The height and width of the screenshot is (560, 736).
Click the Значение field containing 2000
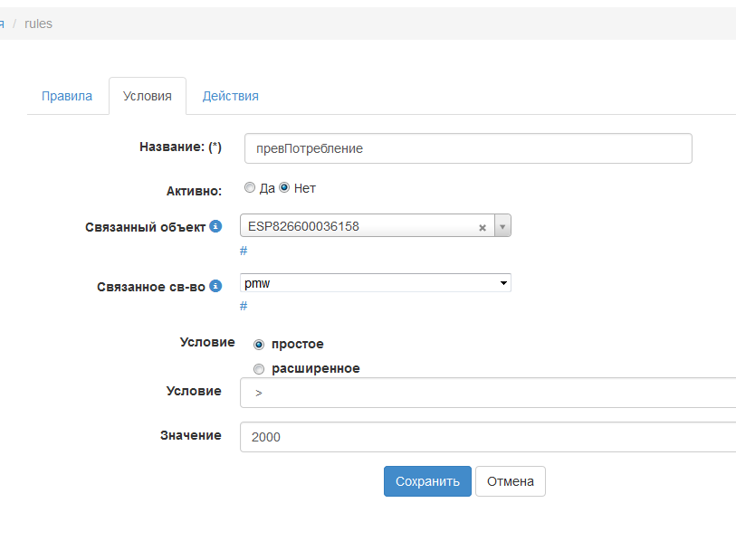click(x=487, y=437)
